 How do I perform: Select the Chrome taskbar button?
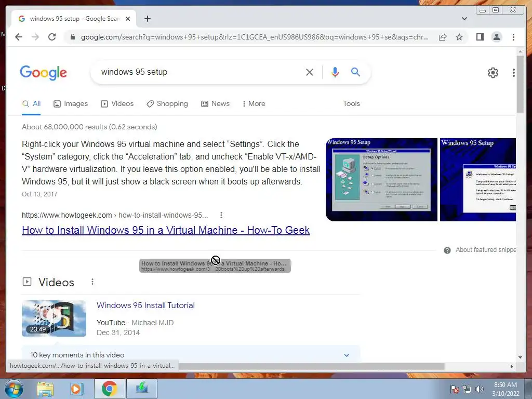[x=109, y=389]
